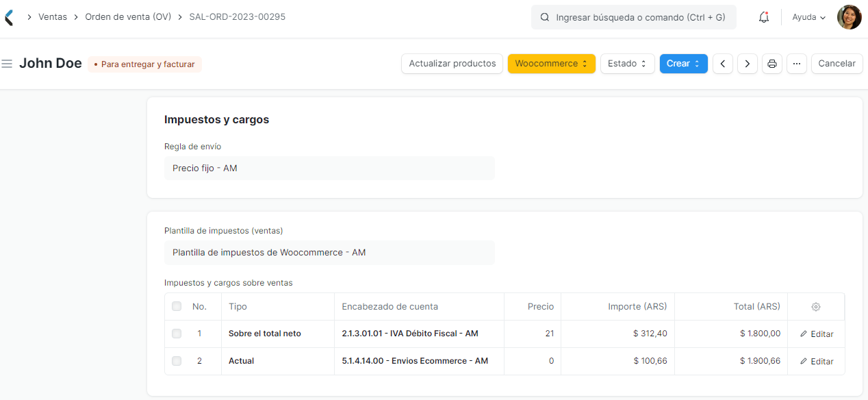Click the app logo at top left
The height and width of the screenshot is (400, 868).
click(8, 17)
